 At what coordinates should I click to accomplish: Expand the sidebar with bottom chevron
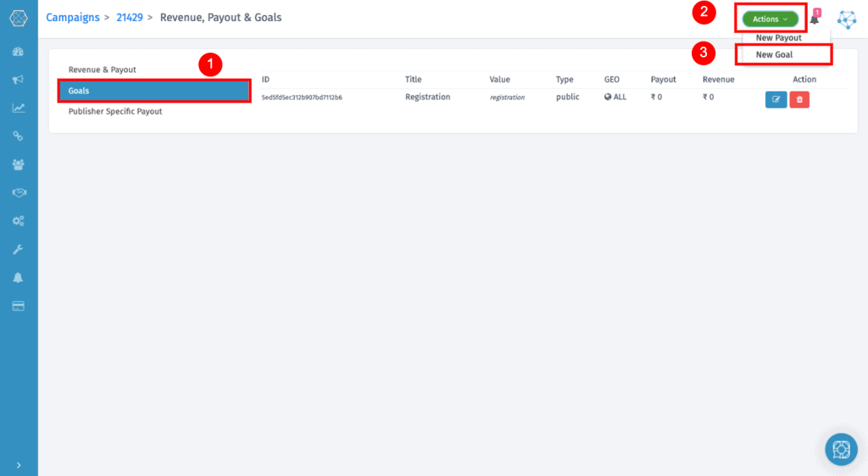[18, 464]
